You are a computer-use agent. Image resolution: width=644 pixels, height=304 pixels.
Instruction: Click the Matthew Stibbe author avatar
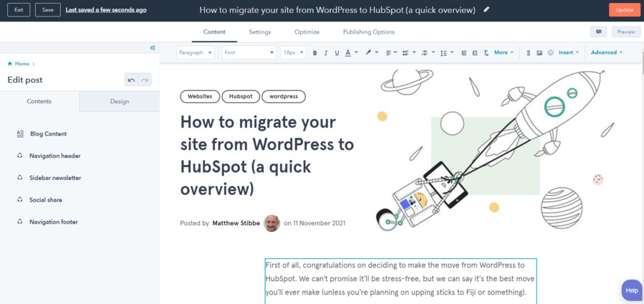(272, 223)
